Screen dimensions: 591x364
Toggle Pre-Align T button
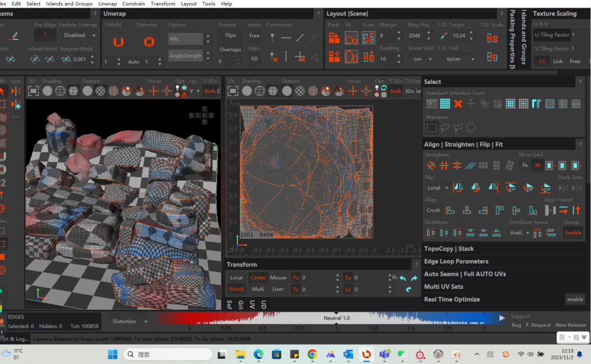click(45, 35)
